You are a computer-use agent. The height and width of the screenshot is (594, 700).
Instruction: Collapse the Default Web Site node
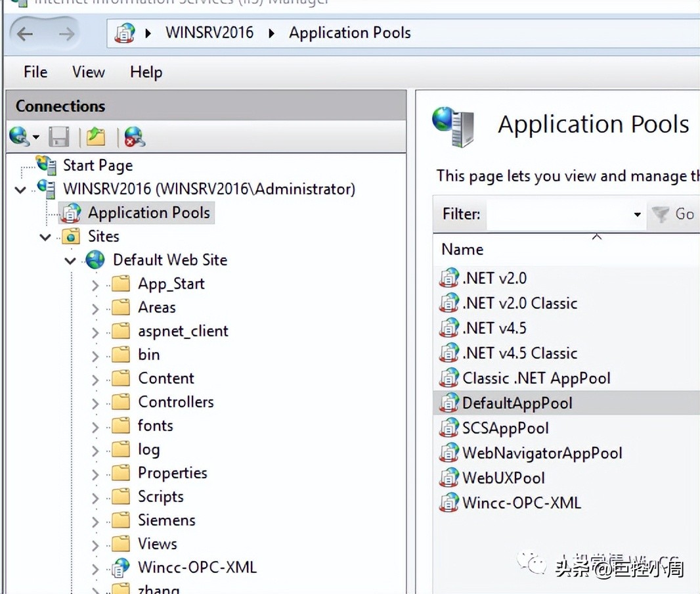pyautogui.click(x=70, y=261)
